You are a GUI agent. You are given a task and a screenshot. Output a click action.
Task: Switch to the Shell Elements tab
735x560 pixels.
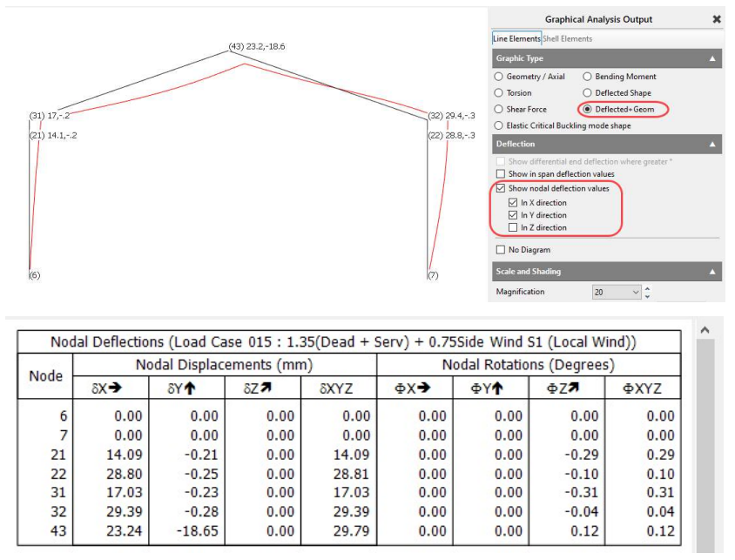[x=567, y=39]
